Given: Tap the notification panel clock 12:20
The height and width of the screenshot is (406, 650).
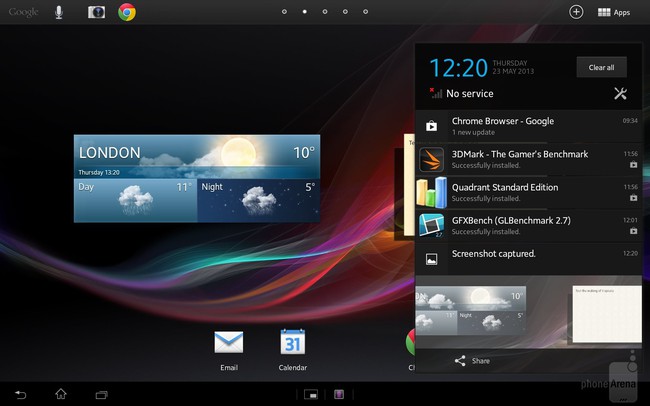Looking at the screenshot, I should click(458, 68).
